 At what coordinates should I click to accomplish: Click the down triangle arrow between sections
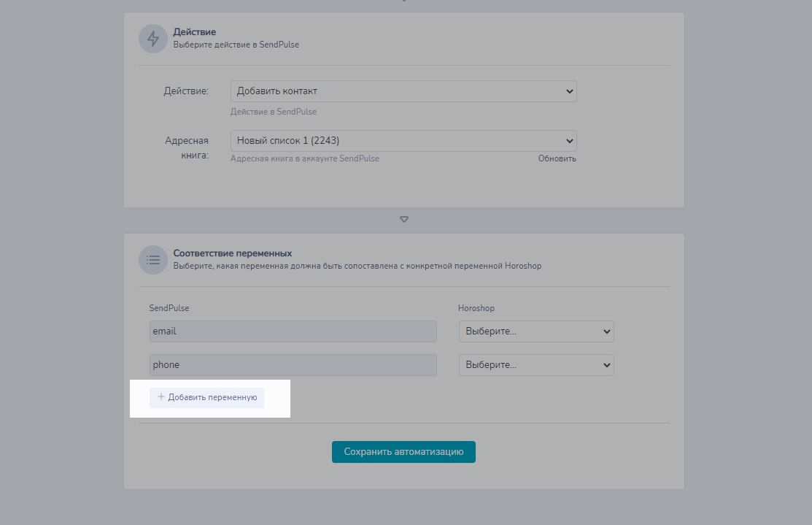(x=404, y=219)
